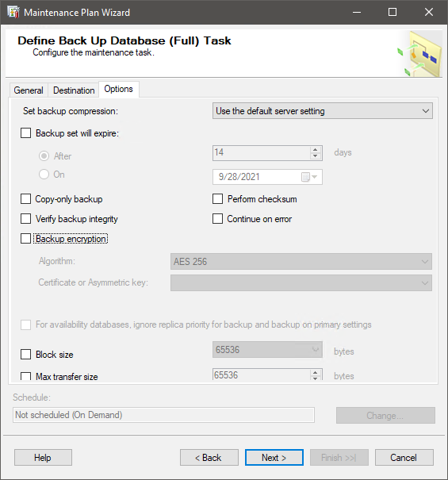Enable the Perform checksum checkbox
Viewport: 448px width, 480px height.
click(217, 198)
